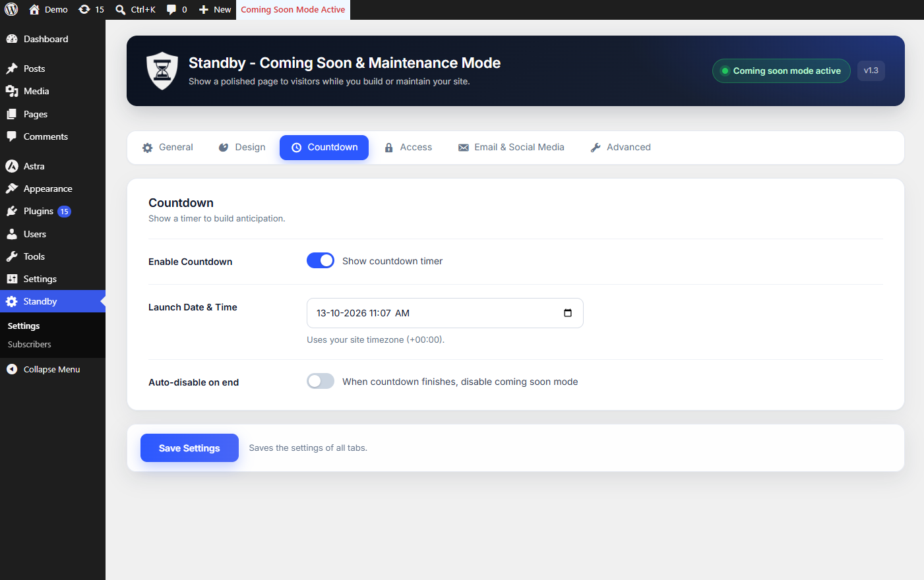Click the updates icon showing 15
The height and width of the screenshot is (580, 924).
(84, 9)
